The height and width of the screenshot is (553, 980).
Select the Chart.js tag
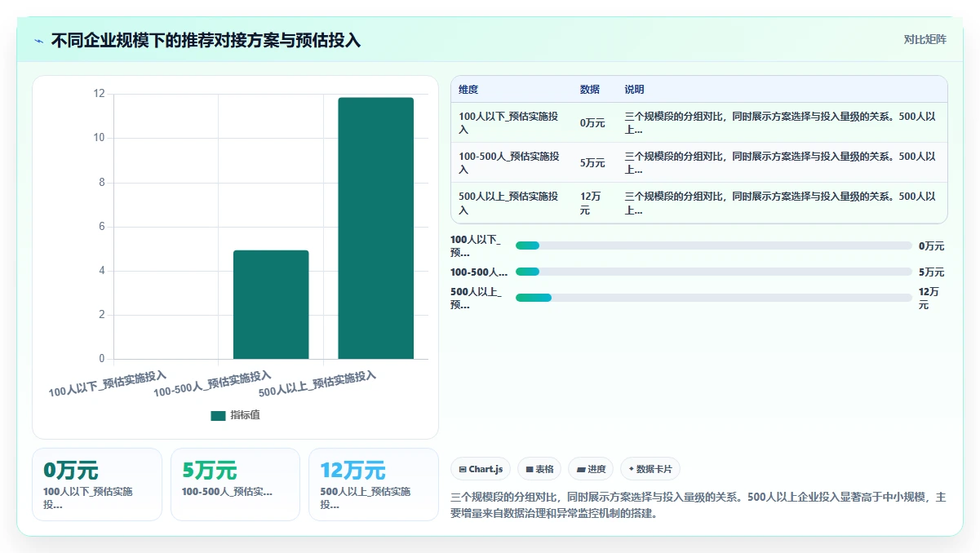481,469
